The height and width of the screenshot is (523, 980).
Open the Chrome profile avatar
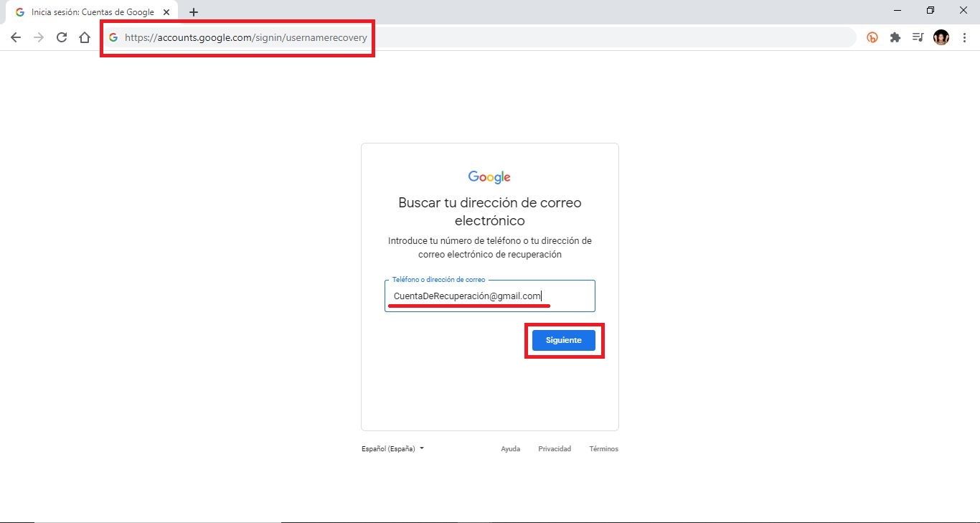(941, 37)
